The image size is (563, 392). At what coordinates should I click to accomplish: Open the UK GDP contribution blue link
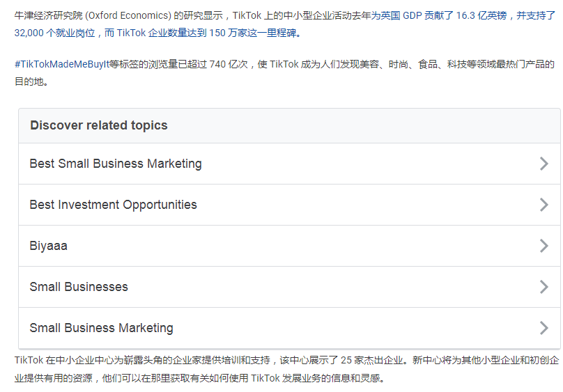(463, 15)
